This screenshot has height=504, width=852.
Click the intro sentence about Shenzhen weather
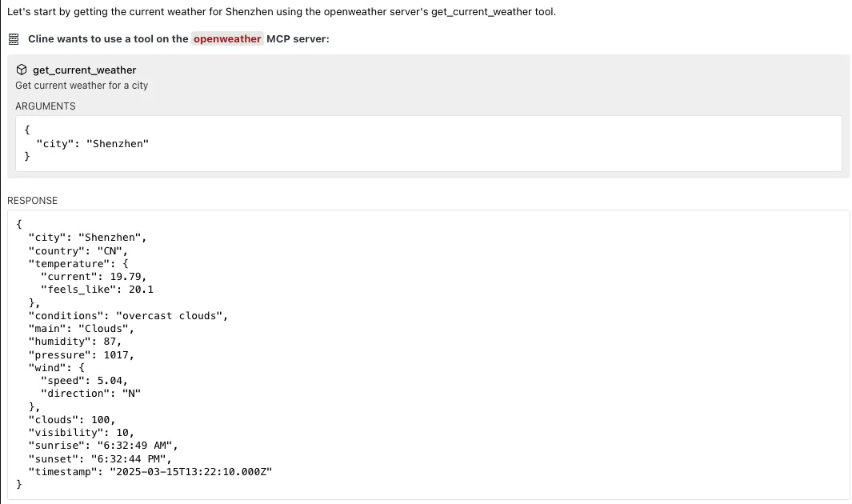[282, 12]
